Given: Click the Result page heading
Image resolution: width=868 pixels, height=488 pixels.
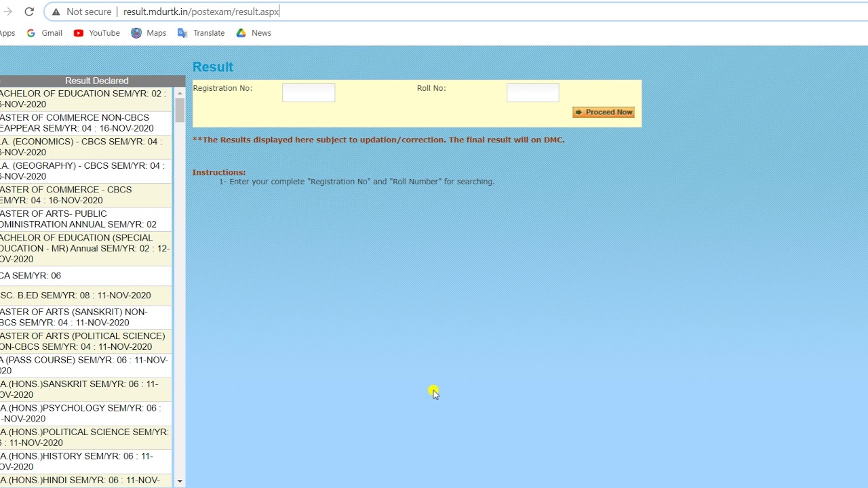Looking at the screenshot, I should (213, 67).
